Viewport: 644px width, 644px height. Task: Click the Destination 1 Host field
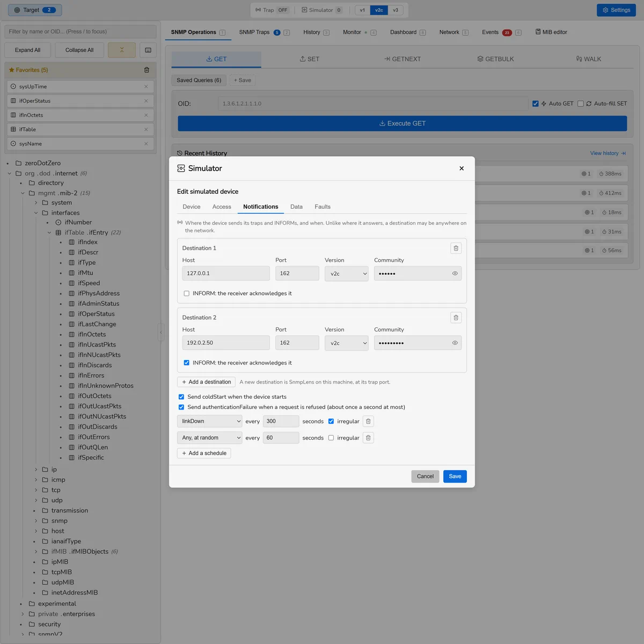[226, 274]
